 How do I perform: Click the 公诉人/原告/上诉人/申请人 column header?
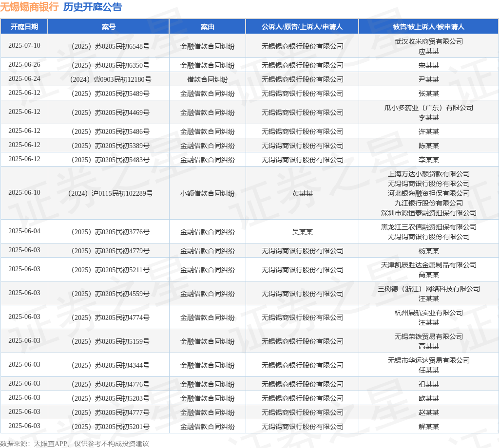click(x=302, y=27)
